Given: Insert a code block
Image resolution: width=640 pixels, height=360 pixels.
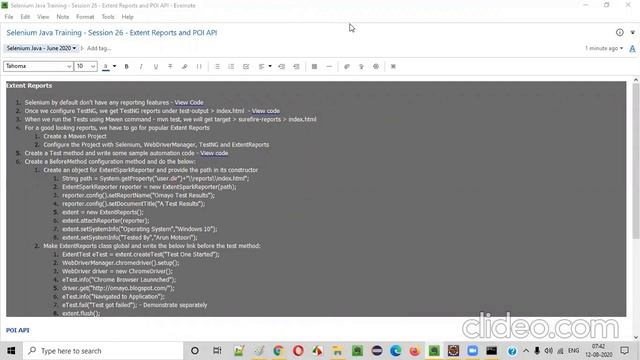Looking at the screenshot, I should pyautogui.click(x=199, y=67).
